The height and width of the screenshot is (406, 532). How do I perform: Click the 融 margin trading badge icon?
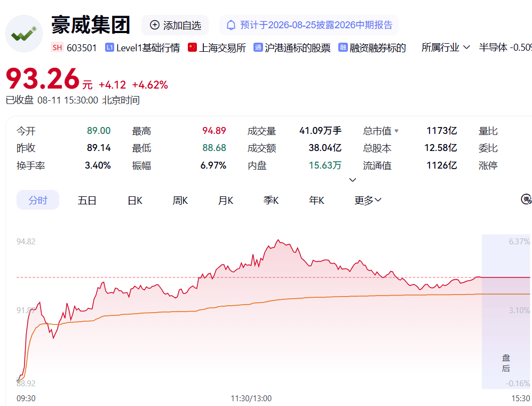coord(343,47)
